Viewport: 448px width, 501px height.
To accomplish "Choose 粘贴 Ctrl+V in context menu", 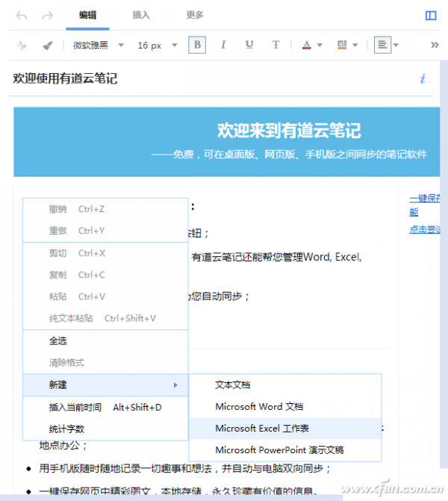I will [x=105, y=296].
